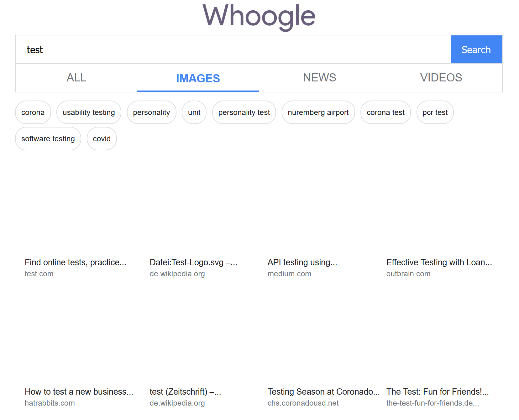
Task: Click de.wikipedia.org under Datei:Test-Logo.svg
Action: tap(177, 274)
